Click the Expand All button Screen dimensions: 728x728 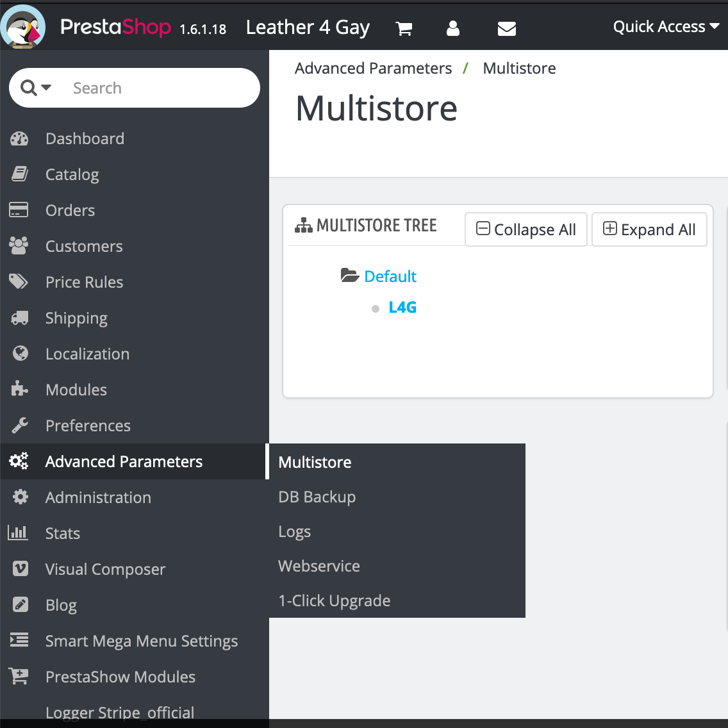649,229
